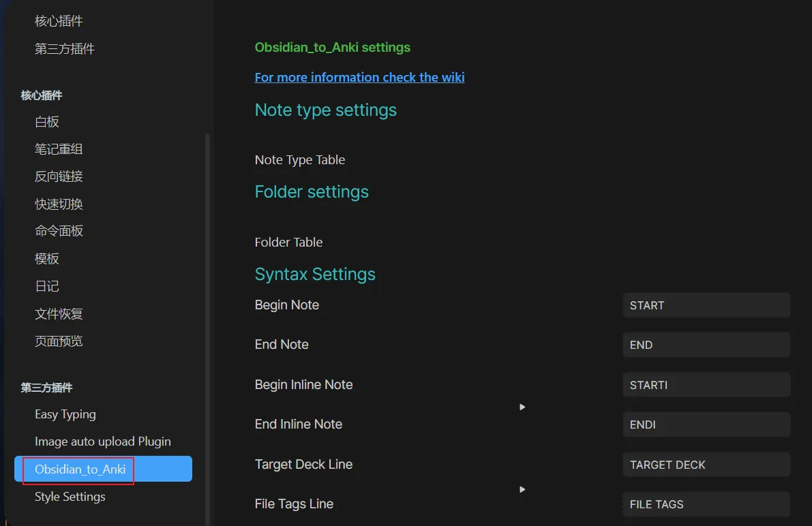Click the End Note field containing END
The width and height of the screenshot is (812, 526).
point(706,345)
